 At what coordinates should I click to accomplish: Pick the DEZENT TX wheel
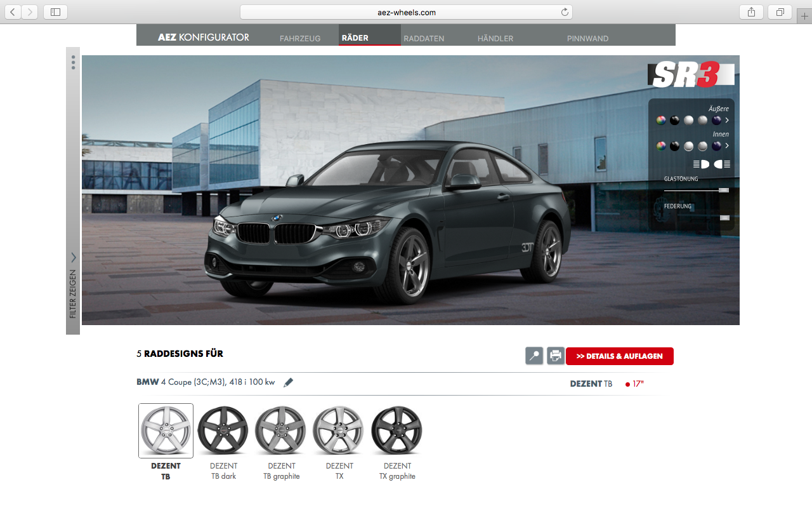(339, 431)
